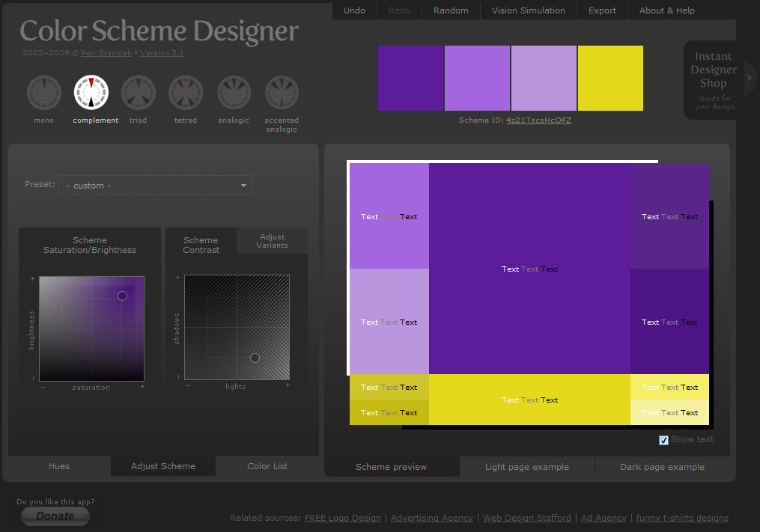Open the Scheme ID link
Image resolution: width=760 pixels, height=532 pixels.
(538, 120)
